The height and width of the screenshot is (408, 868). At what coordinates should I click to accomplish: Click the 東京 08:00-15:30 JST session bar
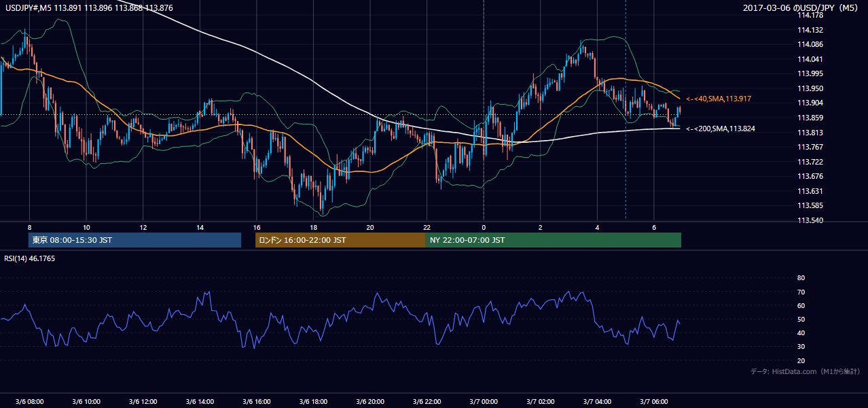134,240
